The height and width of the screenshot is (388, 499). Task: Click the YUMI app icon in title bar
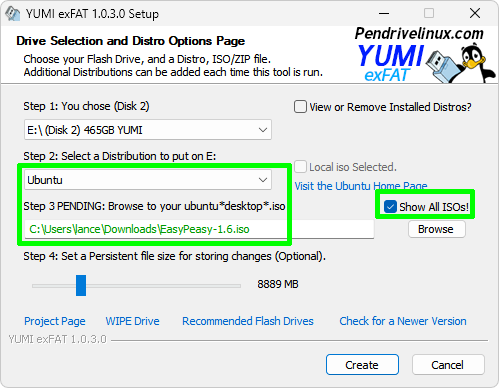coord(13,14)
